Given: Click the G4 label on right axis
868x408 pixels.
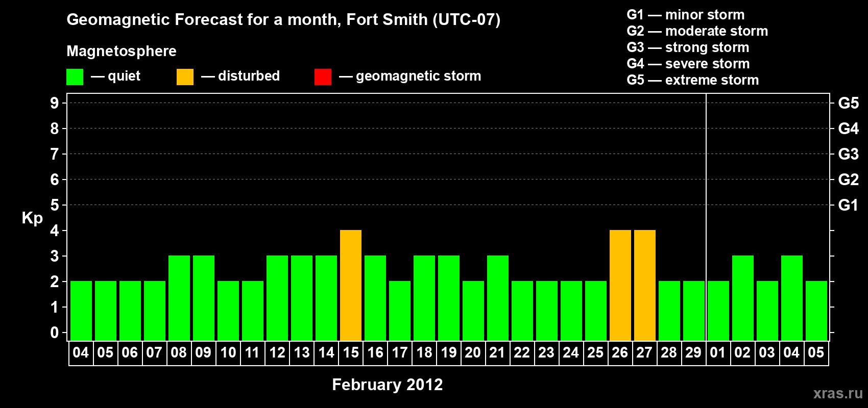Looking at the screenshot, I should 849,129.
